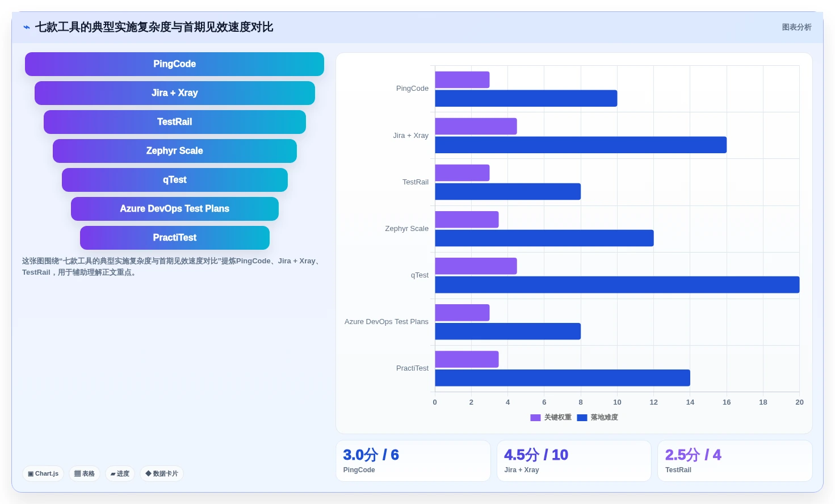Click the PingCode chart axis label
The image size is (835, 504).
(x=412, y=89)
